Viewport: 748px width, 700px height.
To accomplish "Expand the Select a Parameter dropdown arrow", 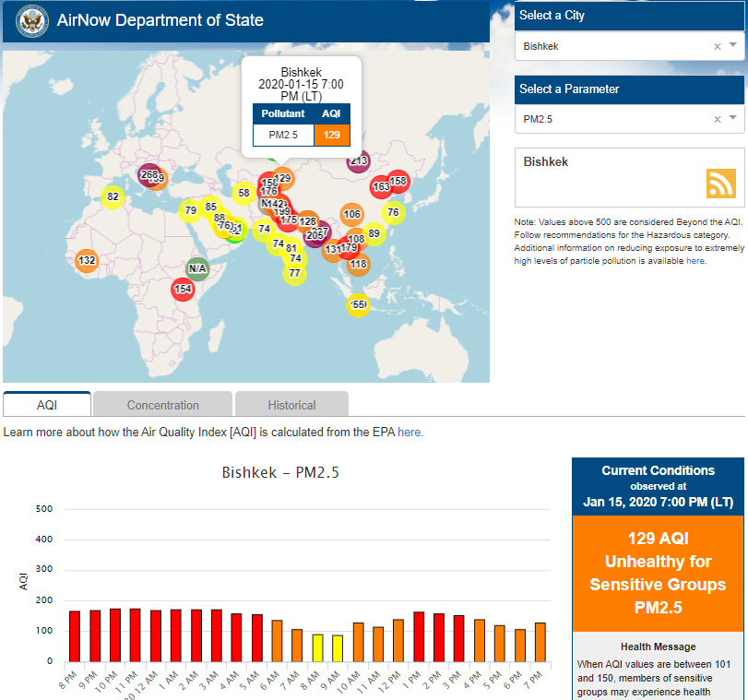I will pyautogui.click(x=733, y=119).
